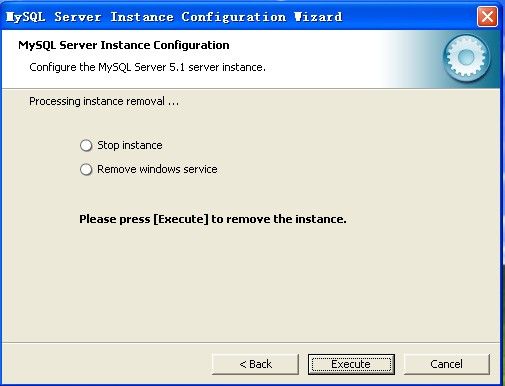Go to previous step with Back button
The height and width of the screenshot is (386, 505).
click(x=255, y=364)
